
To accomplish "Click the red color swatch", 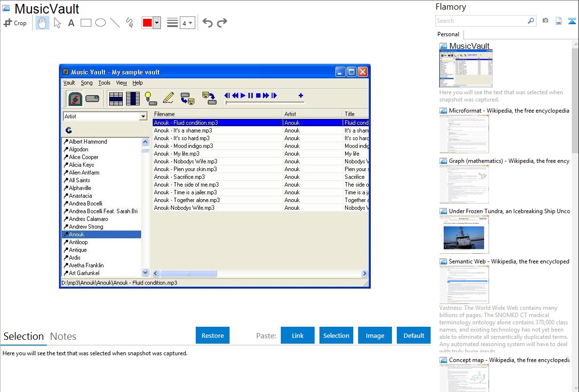I will pyautogui.click(x=147, y=23).
